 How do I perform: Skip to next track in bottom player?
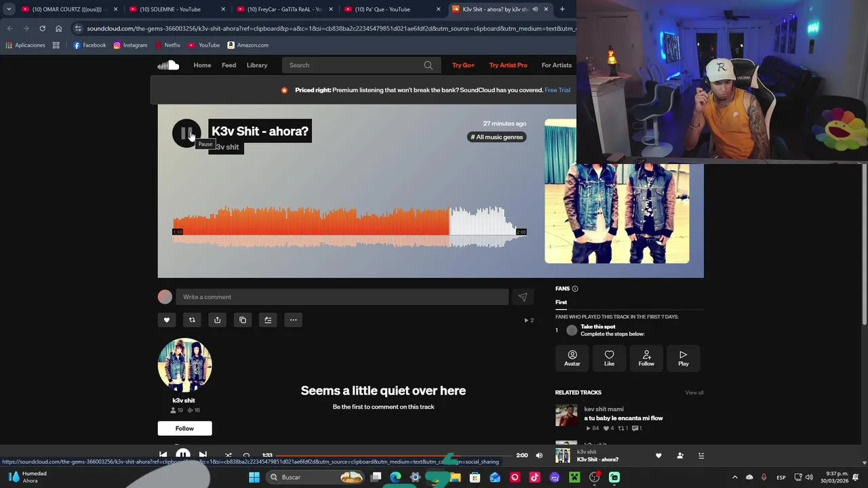tap(203, 455)
